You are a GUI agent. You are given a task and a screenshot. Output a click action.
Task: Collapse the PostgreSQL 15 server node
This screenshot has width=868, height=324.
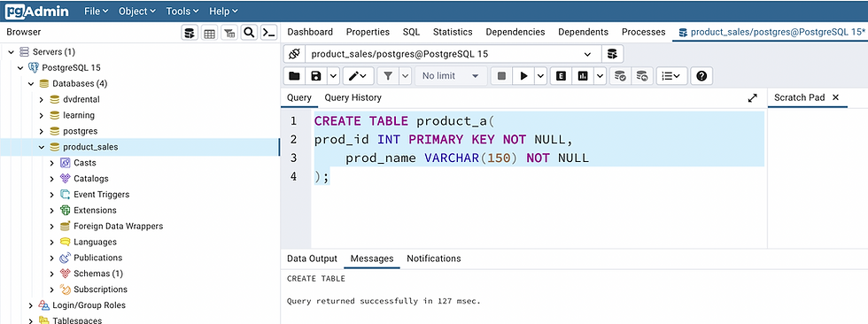pos(21,68)
